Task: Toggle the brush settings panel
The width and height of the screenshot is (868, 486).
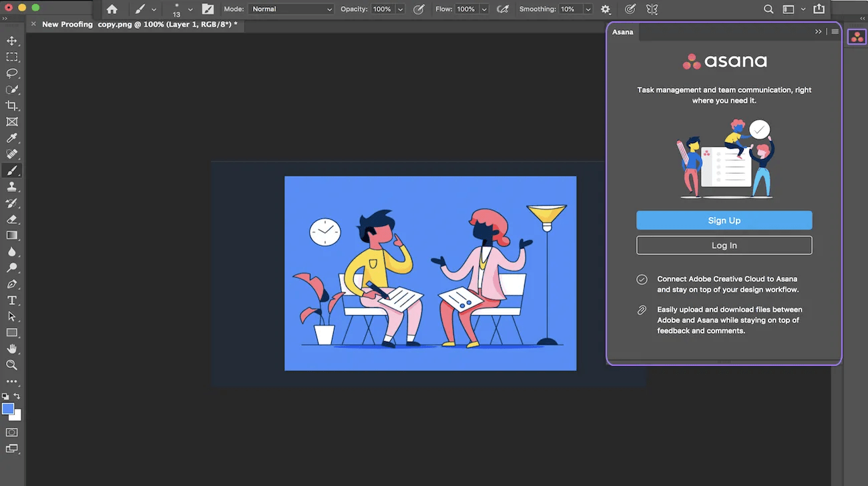Action: pyautogui.click(x=208, y=9)
